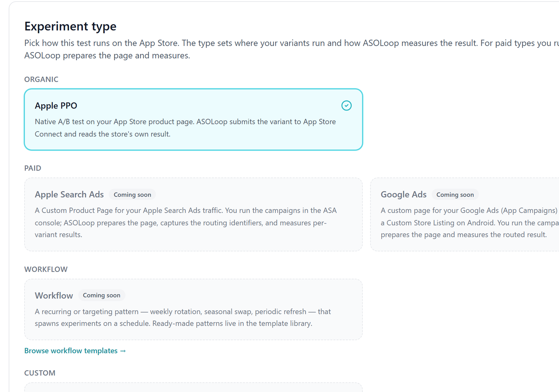The image size is (559, 392).
Task: Open the Browse workflow templates link
Action: [75, 351]
